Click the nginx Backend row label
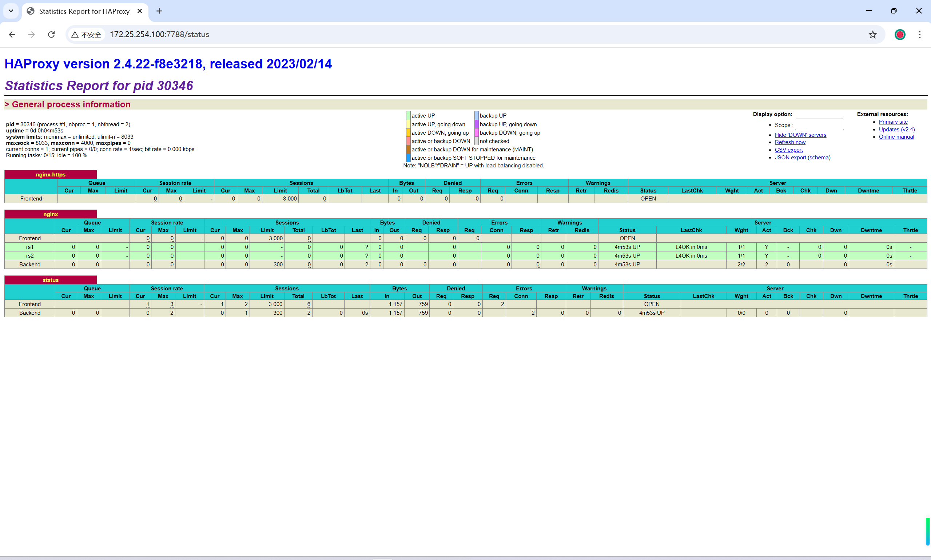The width and height of the screenshot is (931, 560). pos(30,264)
